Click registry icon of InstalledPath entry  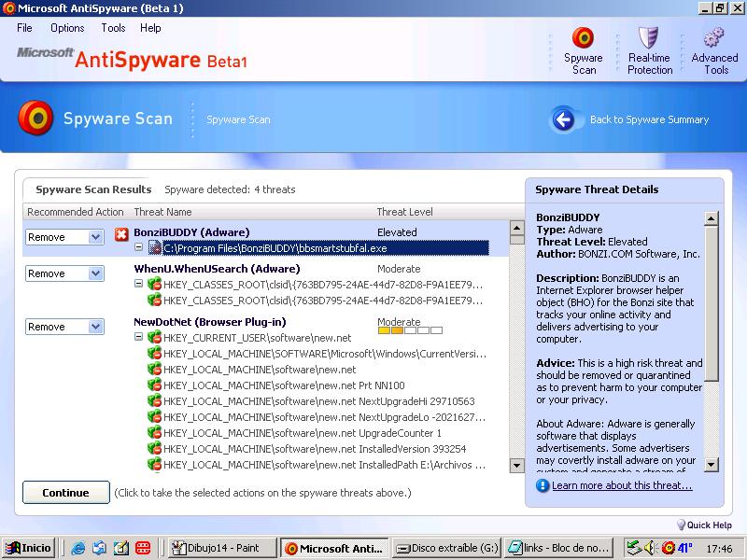pos(154,465)
